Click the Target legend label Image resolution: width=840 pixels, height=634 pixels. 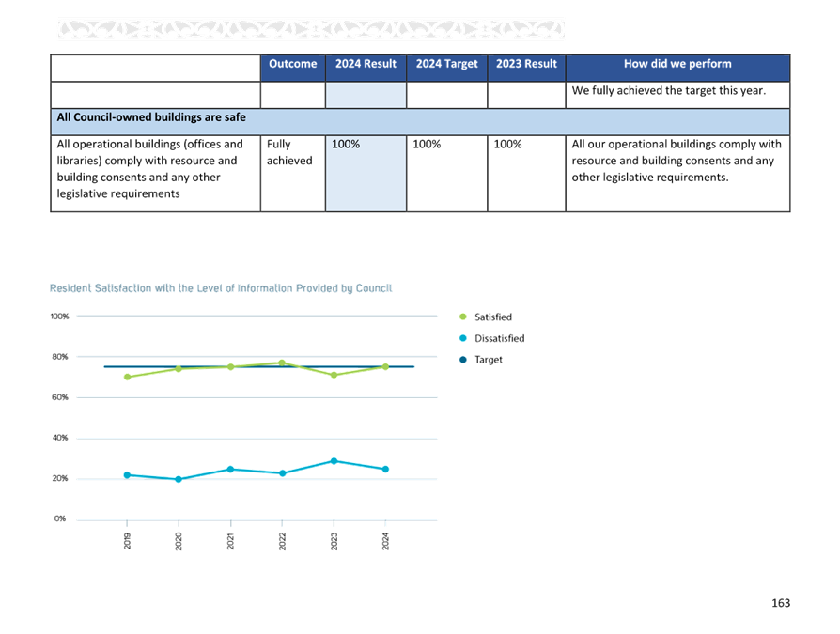tap(488, 360)
